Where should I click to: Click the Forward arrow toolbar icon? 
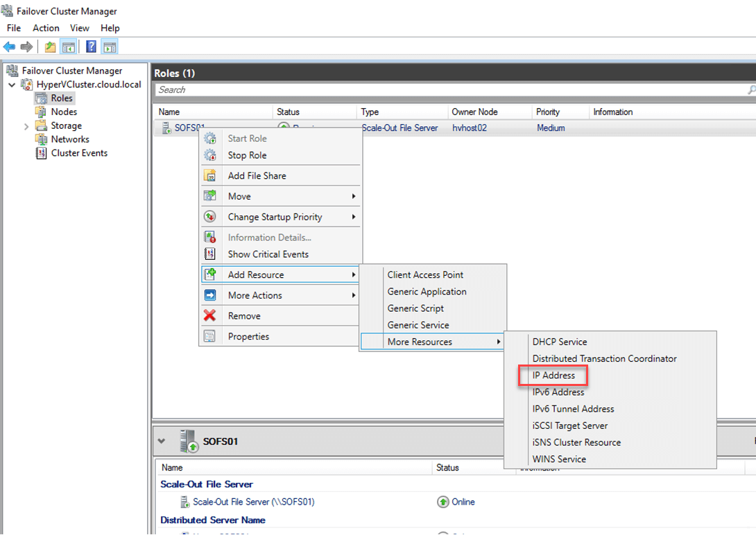[x=26, y=46]
